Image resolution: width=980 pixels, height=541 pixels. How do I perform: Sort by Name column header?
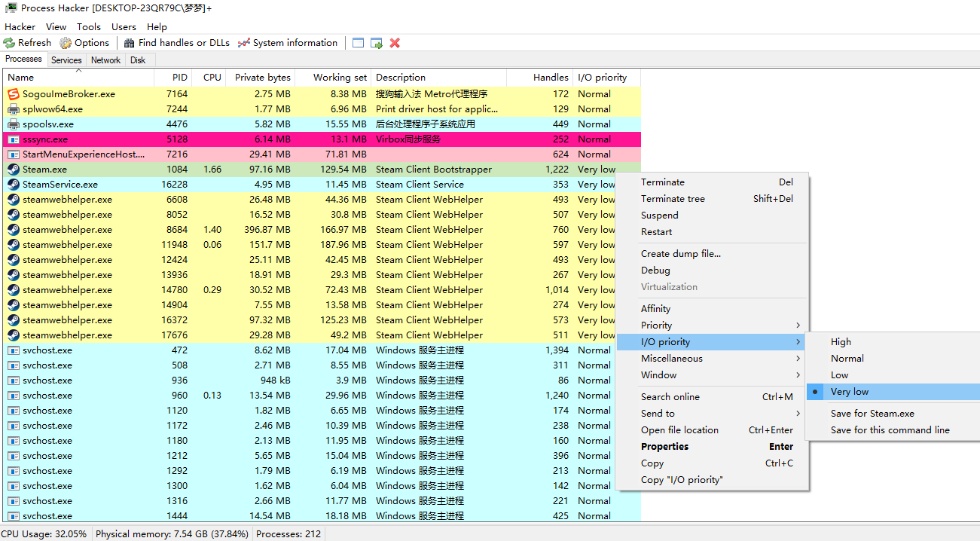coord(79,78)
